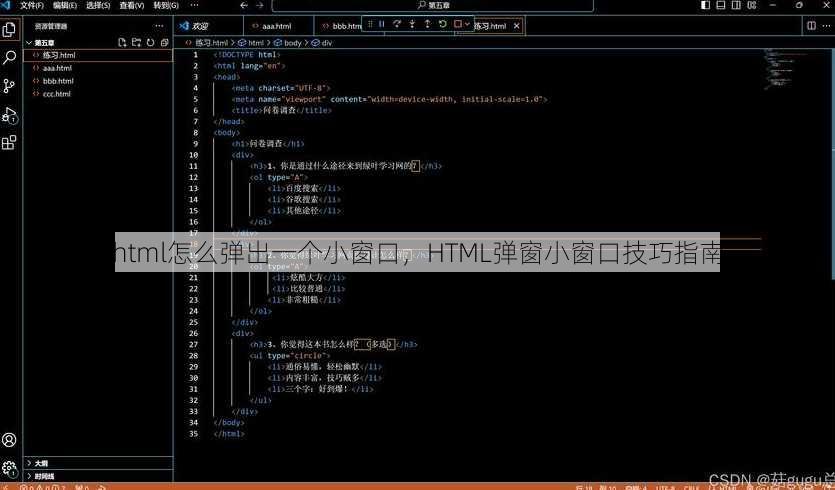This screenshot has height=490, width=835.
Task: Place cursor on the closing </html> line
Action: coord(229,434)
